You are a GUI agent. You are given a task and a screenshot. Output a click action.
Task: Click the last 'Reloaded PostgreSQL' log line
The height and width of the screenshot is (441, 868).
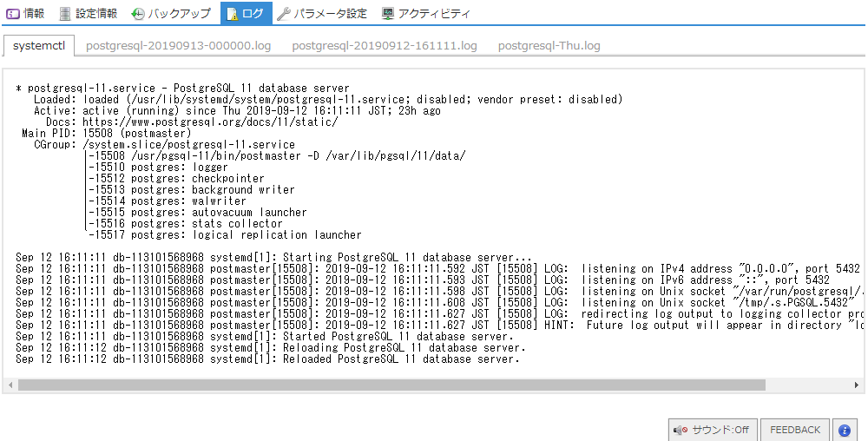point(267,359)
